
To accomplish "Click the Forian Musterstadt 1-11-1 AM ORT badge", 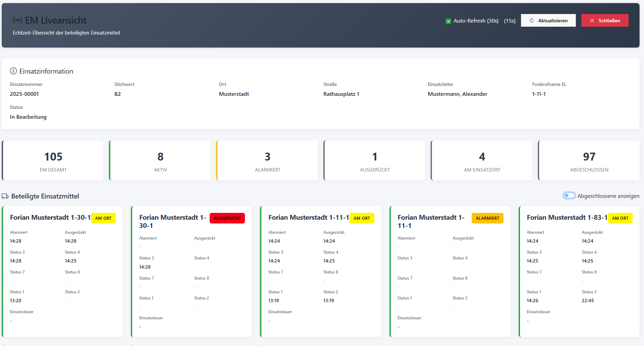I will pos(362,218).
